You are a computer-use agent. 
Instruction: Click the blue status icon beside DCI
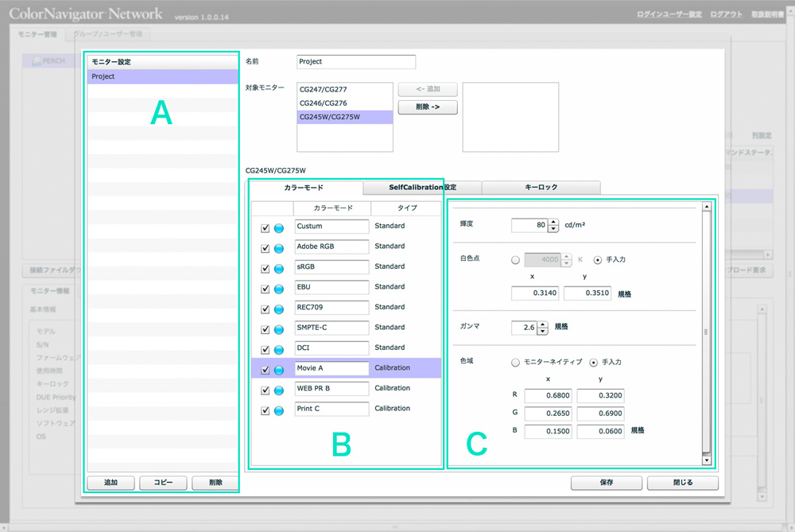[x=279, y=350]
